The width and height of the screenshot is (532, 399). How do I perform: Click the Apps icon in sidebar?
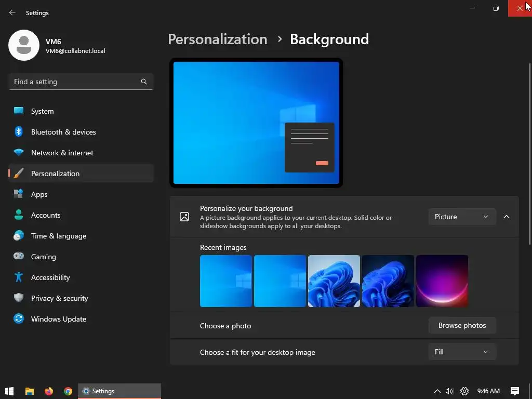(x=19, y=194)
